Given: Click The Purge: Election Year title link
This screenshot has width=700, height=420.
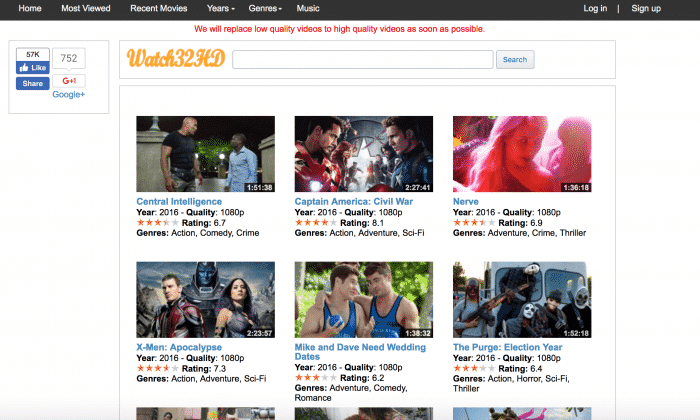Looking at the screenshot, I should tap(508, 347).
